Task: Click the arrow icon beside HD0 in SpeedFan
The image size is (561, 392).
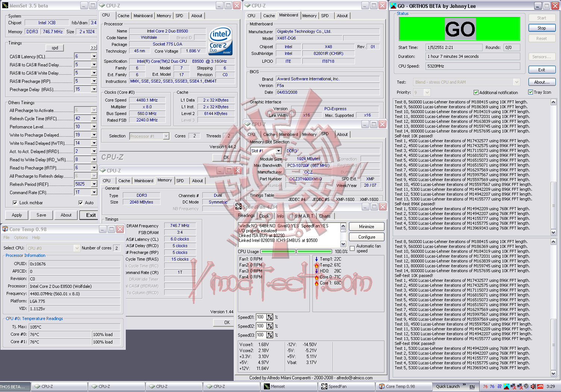Action: pos(317,271)
